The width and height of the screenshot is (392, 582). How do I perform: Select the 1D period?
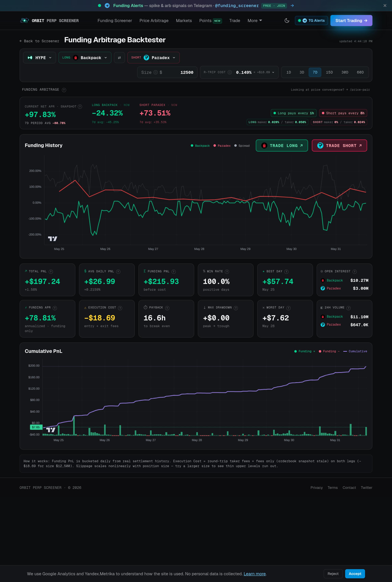pyautogui.click(x=288, y=72)
